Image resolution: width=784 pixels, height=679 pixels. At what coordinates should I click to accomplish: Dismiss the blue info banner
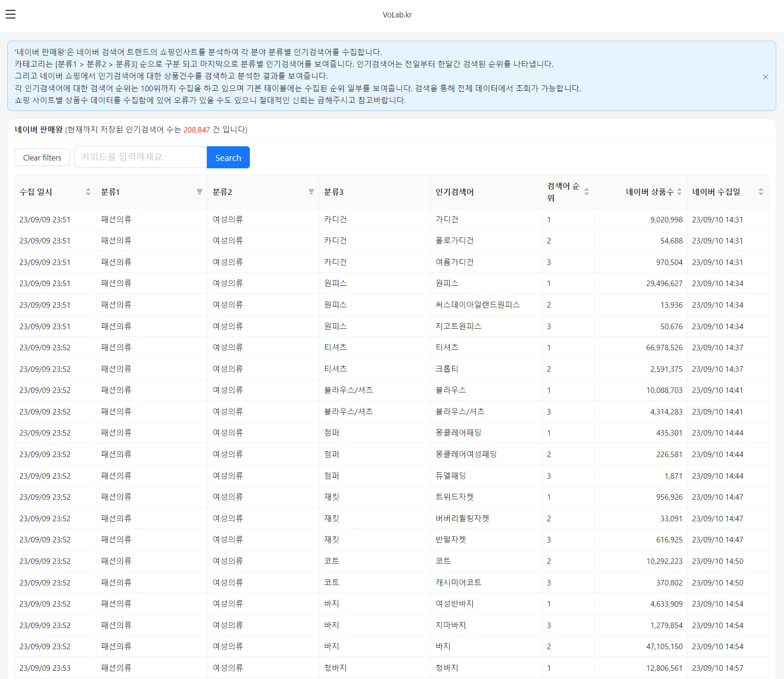(x=765, y=77)
